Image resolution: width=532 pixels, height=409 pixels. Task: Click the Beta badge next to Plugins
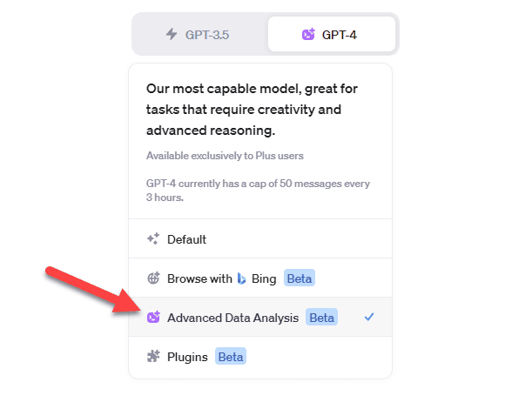pyautogui.click(x=231, y=357)
